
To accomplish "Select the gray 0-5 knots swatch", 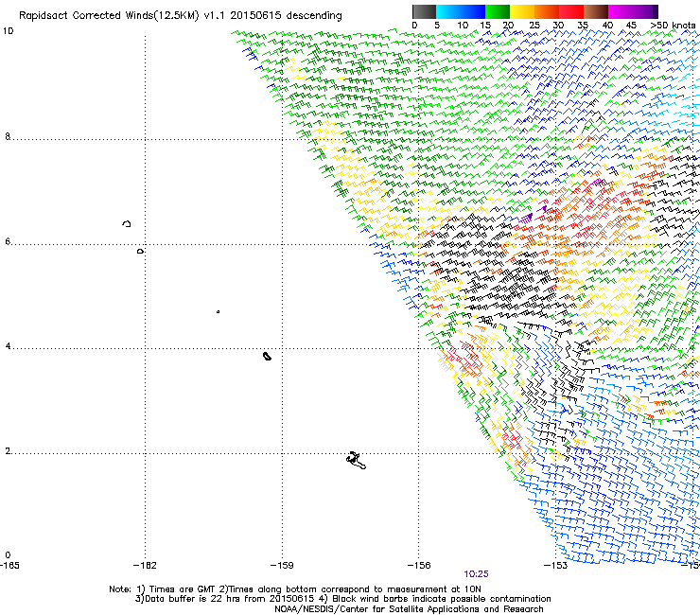I will point(424,11).
